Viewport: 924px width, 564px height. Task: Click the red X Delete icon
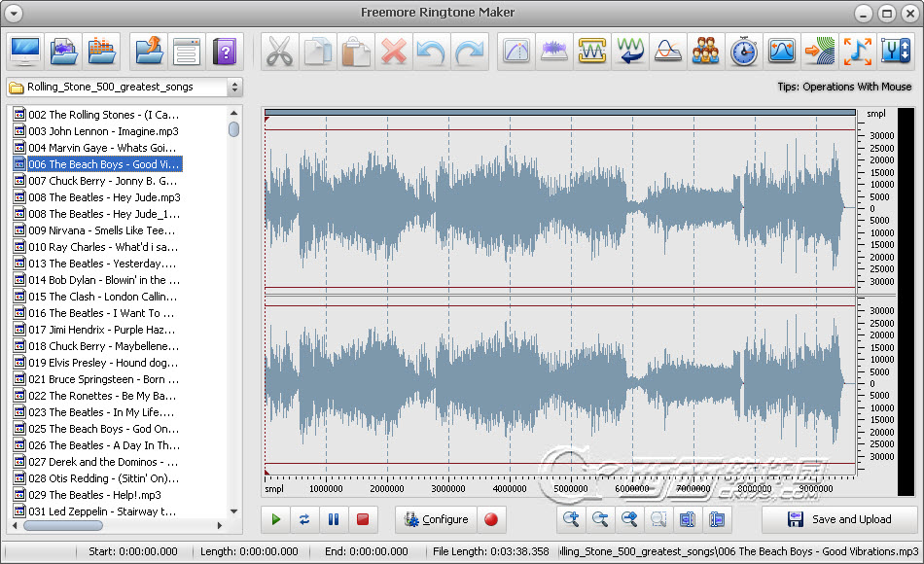pyautogui.click(x=394, y=51)
